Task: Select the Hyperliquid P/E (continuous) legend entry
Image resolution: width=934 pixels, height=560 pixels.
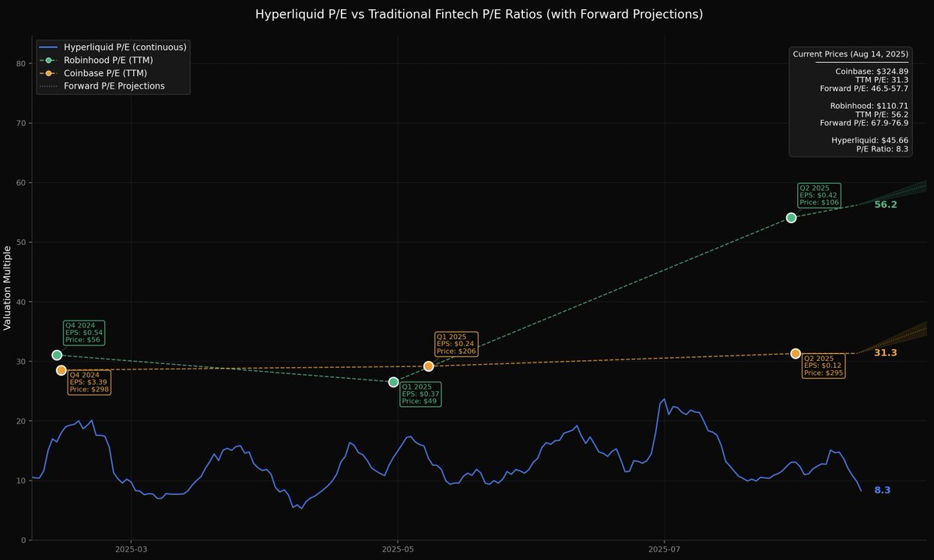Action: [x=114, y=47]
